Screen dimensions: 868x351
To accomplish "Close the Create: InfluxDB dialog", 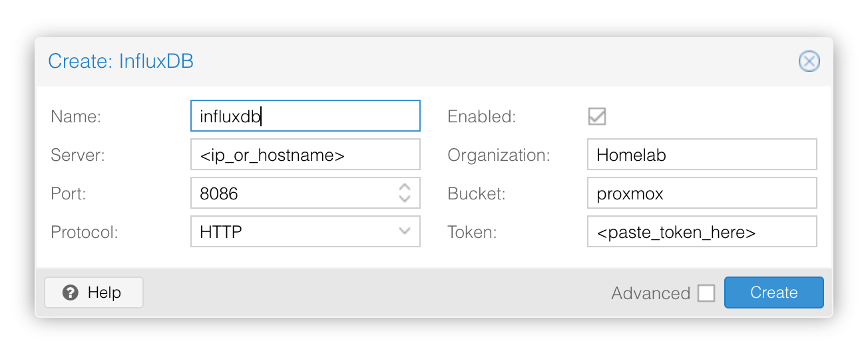I will tap(809, 62).
